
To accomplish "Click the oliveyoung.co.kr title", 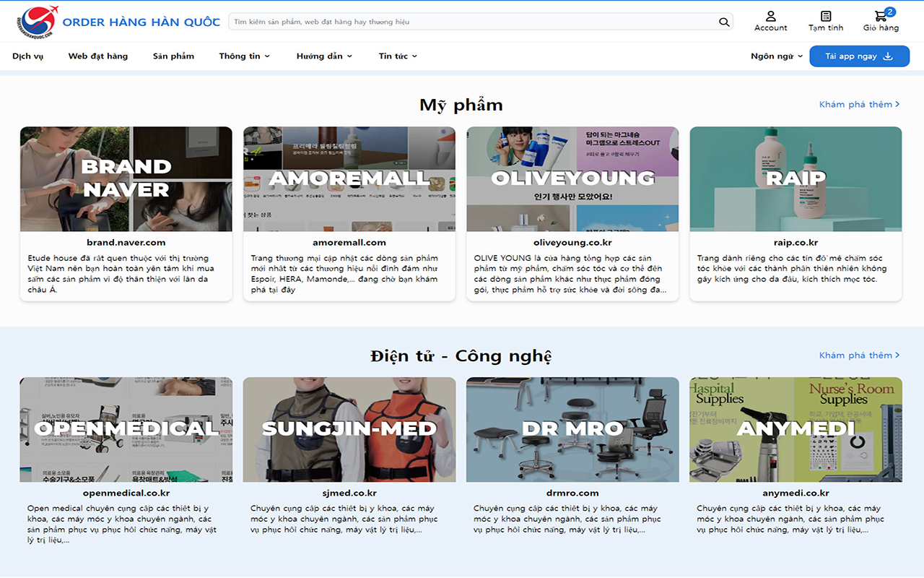I will pyautogui.click(x=572, y=243).
